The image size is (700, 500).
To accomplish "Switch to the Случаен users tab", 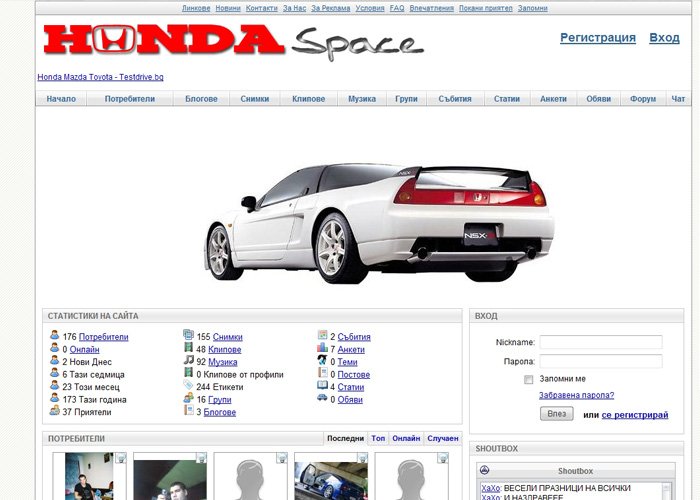I will [x=442, y=438].
